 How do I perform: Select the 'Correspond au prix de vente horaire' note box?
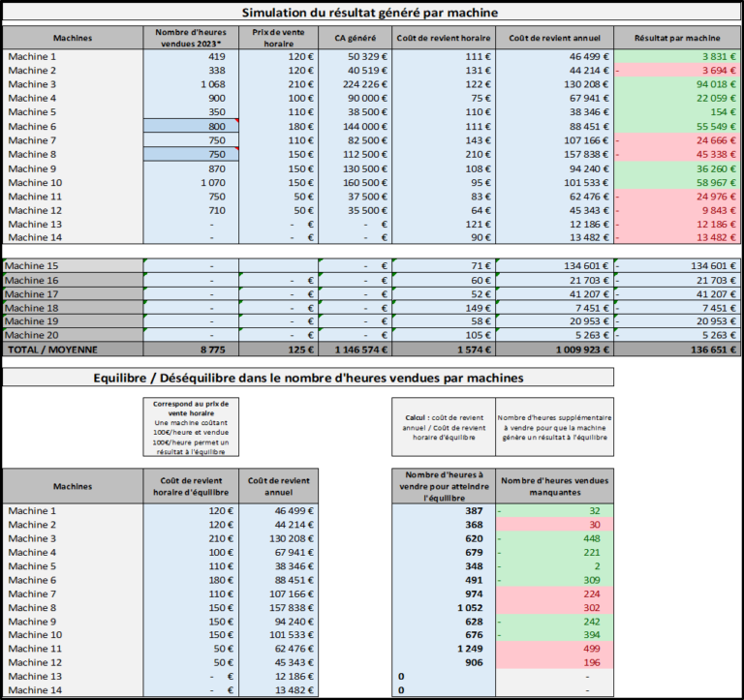tap(191, 427)
